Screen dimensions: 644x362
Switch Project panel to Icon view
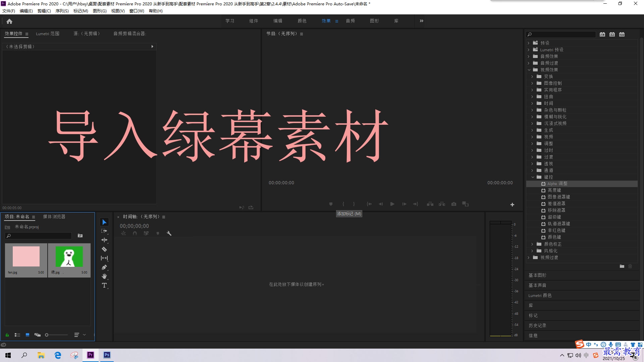(x=28, y=335)
